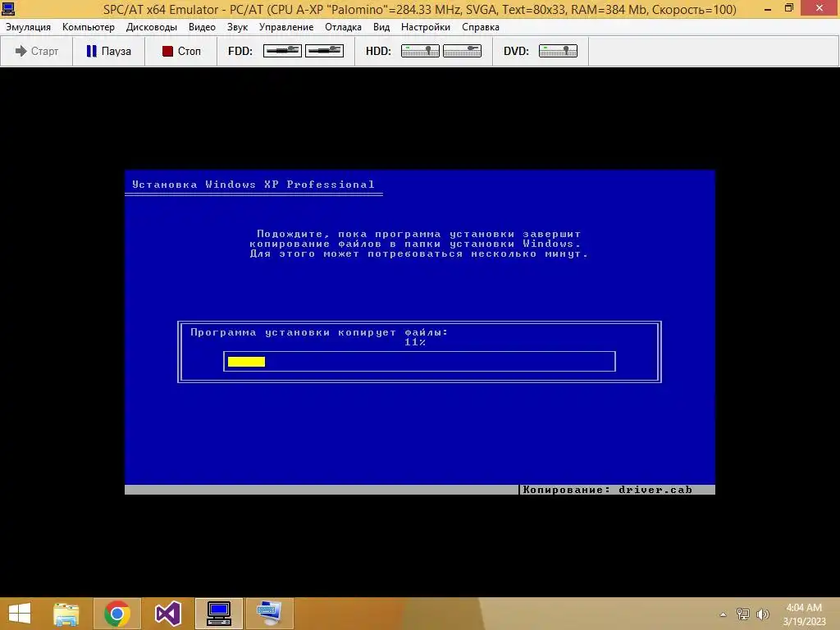
Task: Minimize the emulator window
Action: (x=768, y=8)
